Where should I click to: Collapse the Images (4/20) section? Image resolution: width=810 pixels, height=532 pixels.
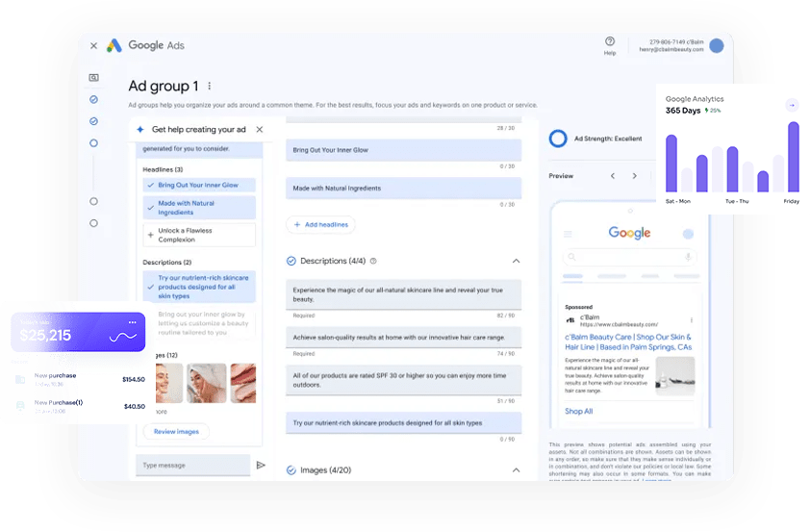tap(516, 470)
